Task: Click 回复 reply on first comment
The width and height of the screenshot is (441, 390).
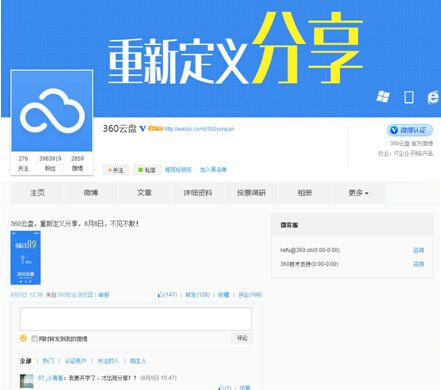Action: 245,388
